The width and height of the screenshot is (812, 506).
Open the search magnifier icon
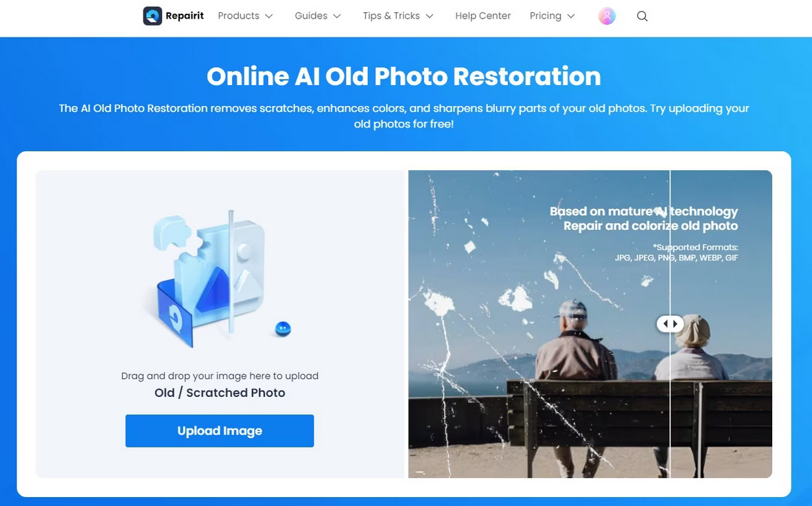(642, 16)
